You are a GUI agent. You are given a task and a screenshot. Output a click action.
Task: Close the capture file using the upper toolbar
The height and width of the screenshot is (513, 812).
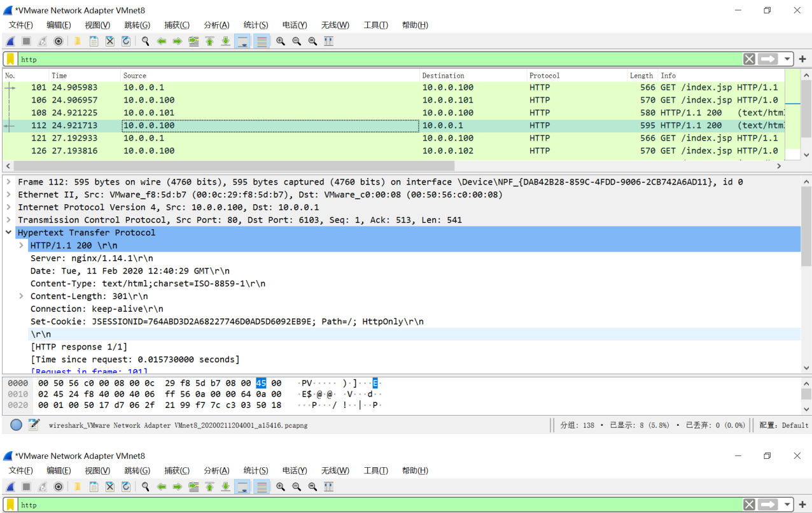click(109, 41)
